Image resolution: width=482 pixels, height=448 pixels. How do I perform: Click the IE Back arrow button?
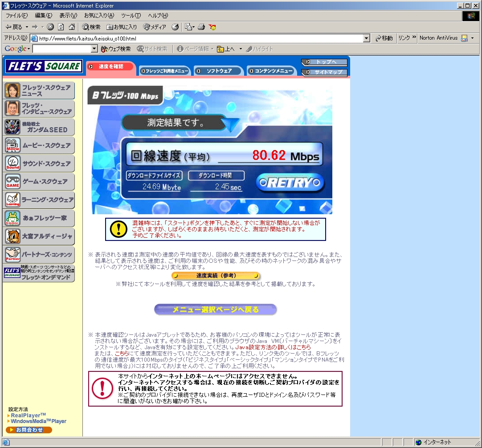click(14, 27)
